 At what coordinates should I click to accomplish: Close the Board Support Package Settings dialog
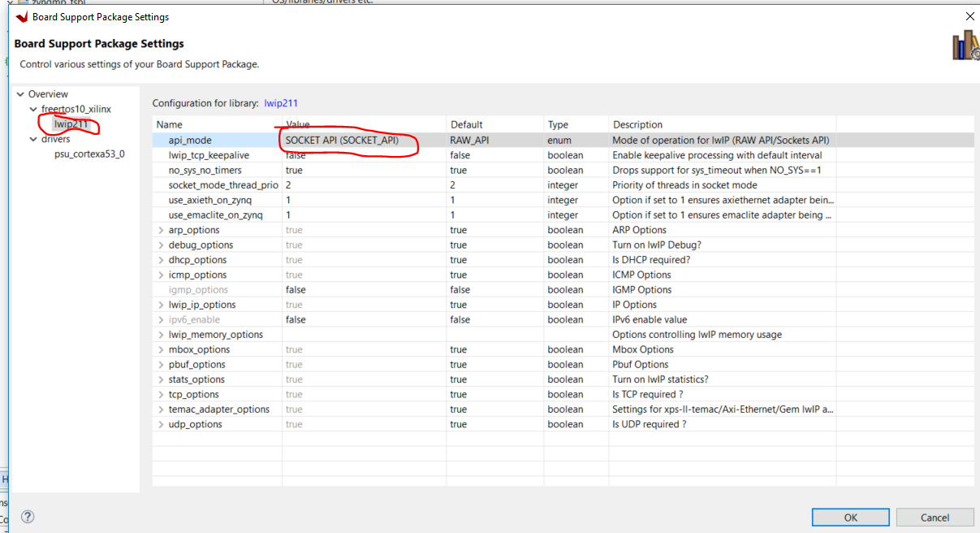coord(969,16)
